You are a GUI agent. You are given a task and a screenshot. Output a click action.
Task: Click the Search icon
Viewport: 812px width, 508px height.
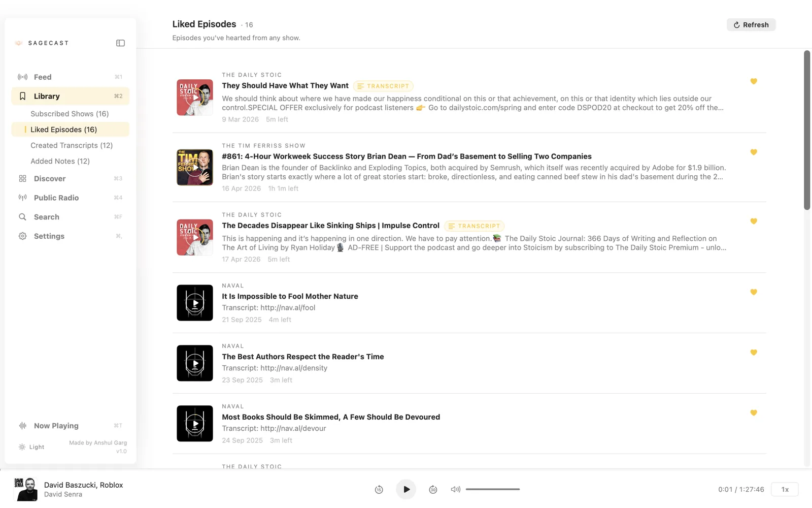[x=22, y=217]
